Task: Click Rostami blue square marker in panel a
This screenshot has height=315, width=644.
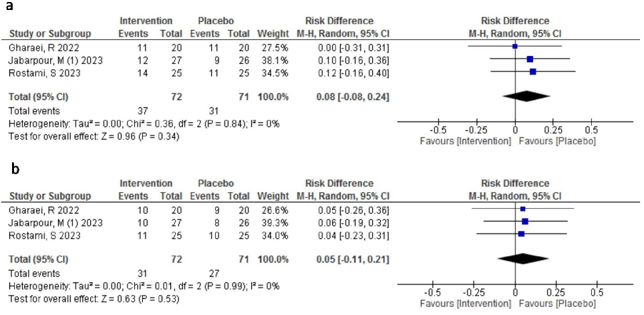Action: (532, 71)
